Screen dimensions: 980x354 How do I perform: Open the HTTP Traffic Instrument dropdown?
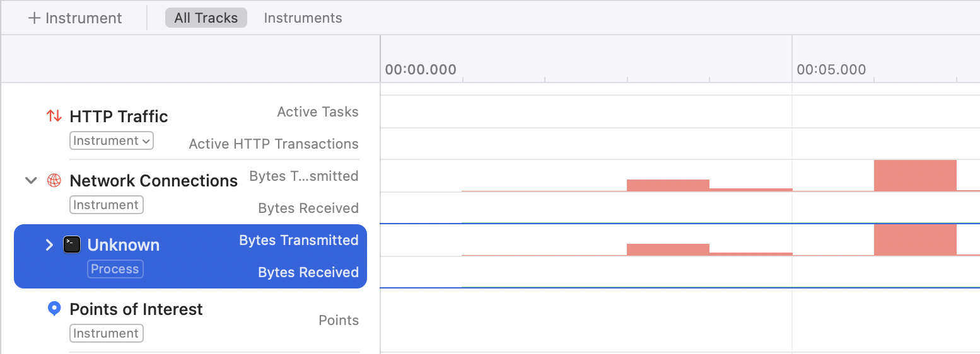(x=112, y=141)
